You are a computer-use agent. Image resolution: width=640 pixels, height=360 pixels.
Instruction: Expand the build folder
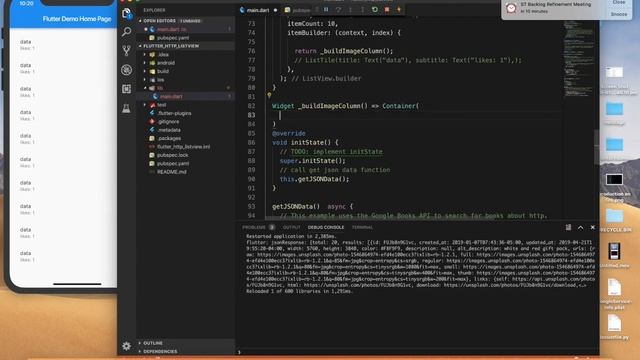click(162, 71)
